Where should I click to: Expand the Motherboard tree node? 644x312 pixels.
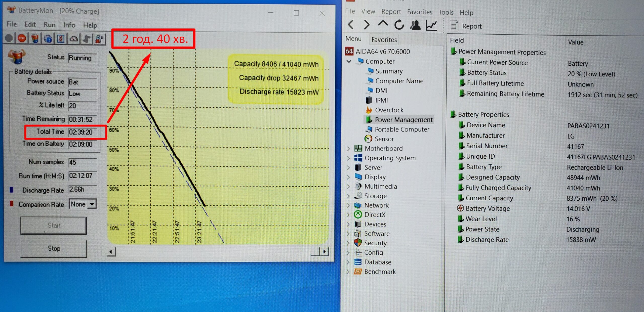348,149
